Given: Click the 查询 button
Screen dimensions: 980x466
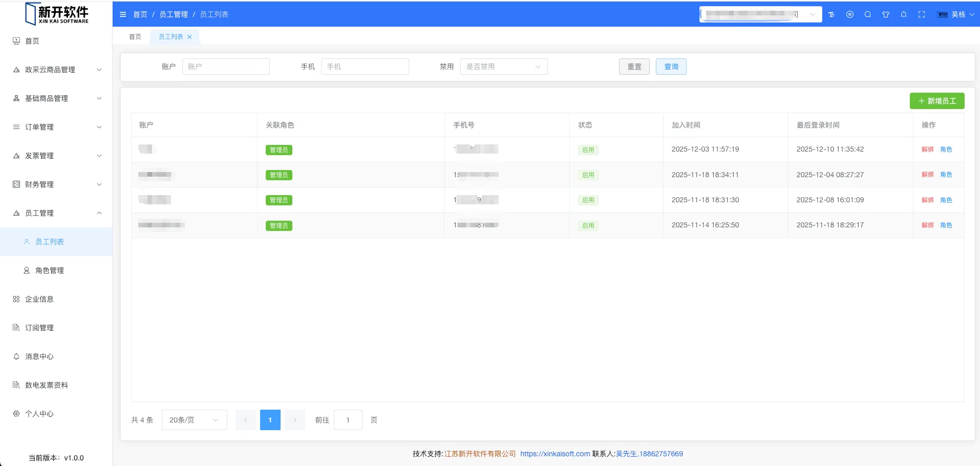Looking at the screenshot, I should click(671, 67).
